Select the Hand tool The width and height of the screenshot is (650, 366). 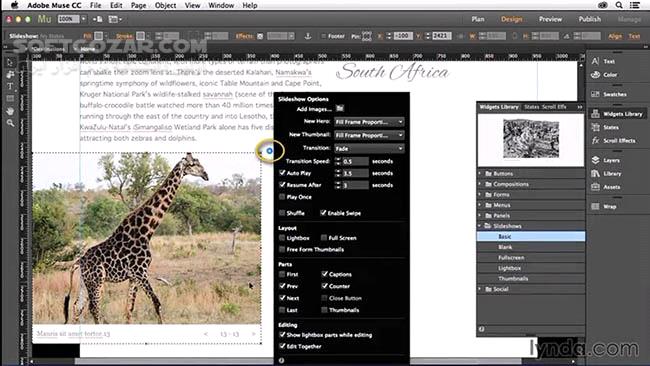pos(10,111)
